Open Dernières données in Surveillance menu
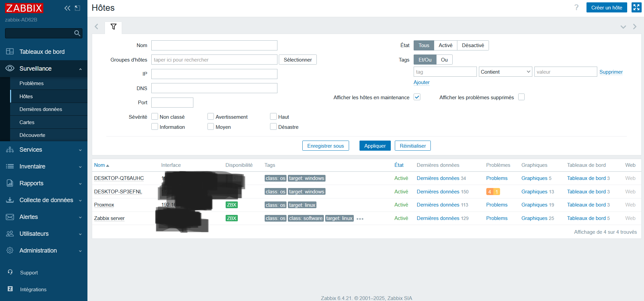Image resolution: width=644 pixels, height=301 pixels. (41, 109)
